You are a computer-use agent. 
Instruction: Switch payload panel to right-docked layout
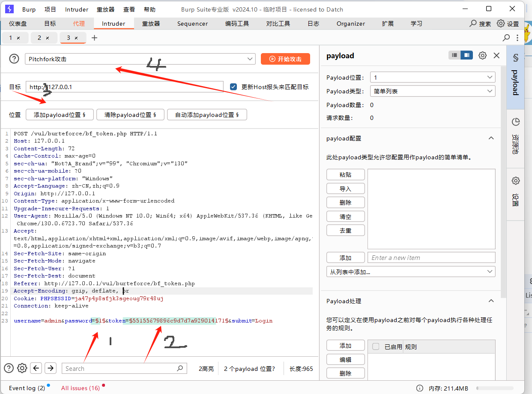467,55
